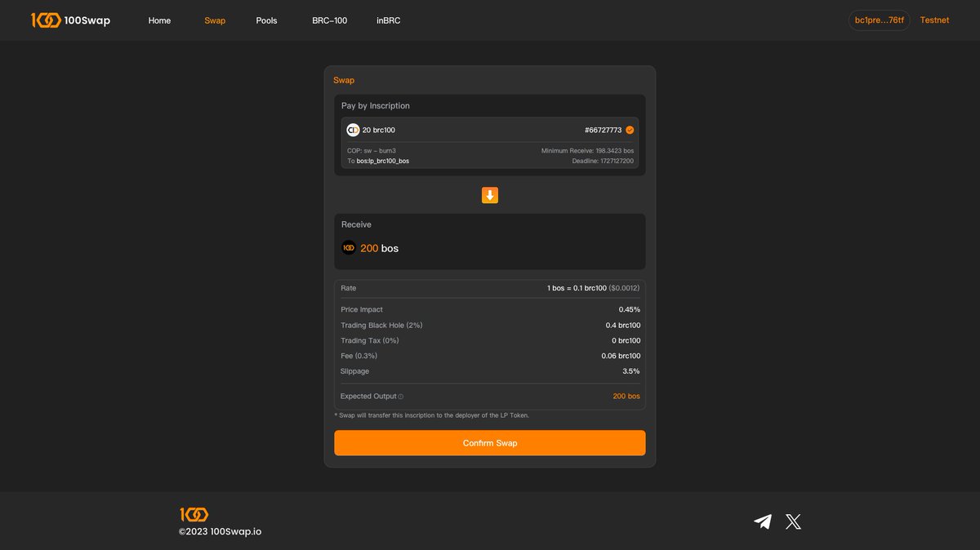Open the X (Twitter) link in the footer
Viewport: 980px width, 550px height.
click(793, 521)
